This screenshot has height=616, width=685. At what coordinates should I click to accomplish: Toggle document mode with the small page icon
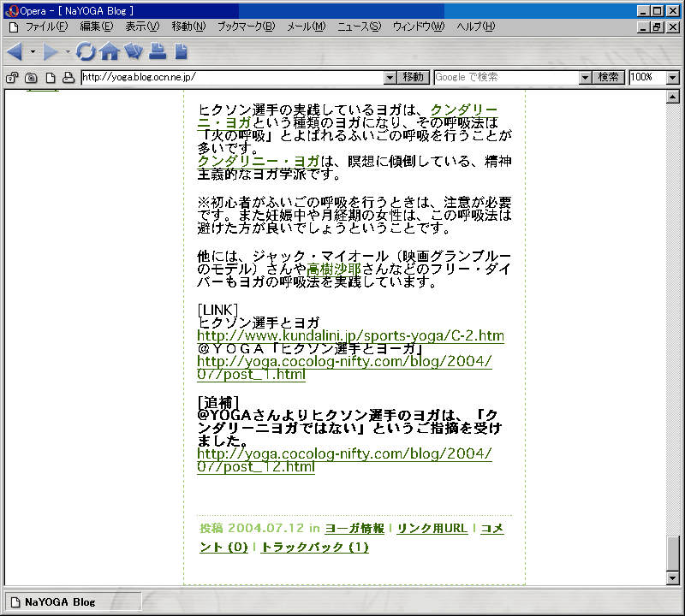coord(51,78)
